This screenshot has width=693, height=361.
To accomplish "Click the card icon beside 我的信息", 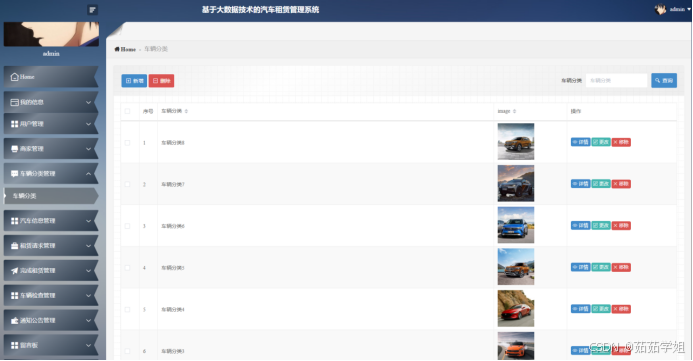I will (x=15, y=102).
